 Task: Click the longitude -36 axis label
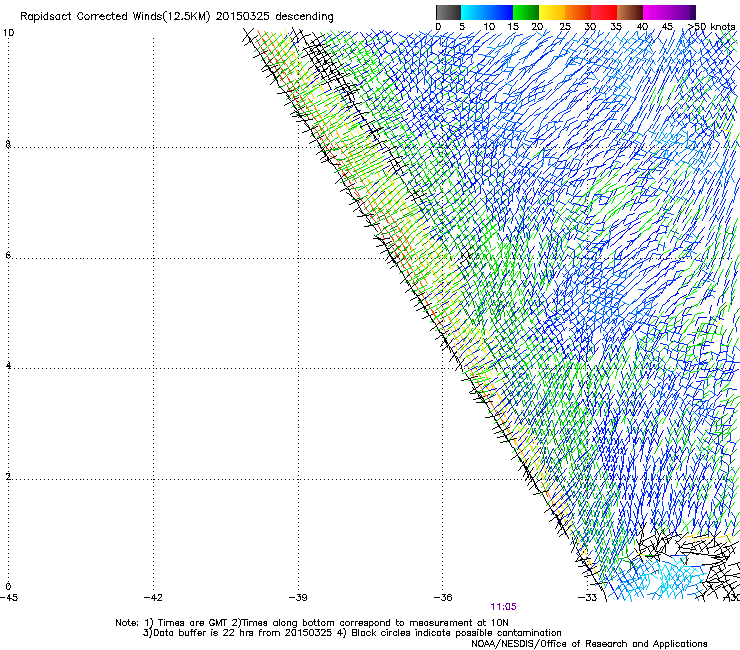443,597
